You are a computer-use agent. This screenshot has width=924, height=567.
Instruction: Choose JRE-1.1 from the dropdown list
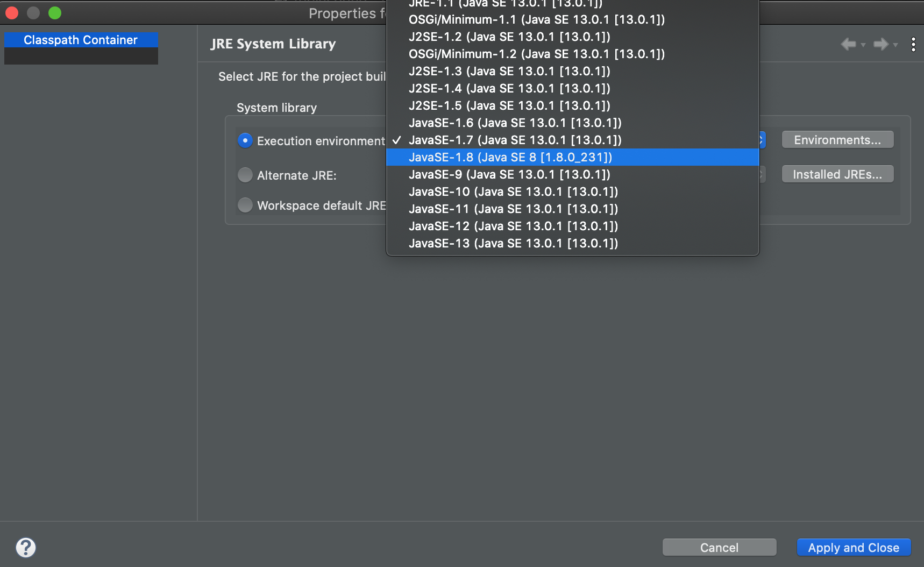(x=573, y=4)
